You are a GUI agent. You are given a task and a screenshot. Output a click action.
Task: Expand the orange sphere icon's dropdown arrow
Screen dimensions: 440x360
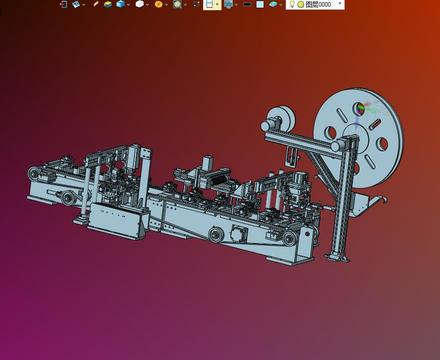pyautogui.click(x=166, y=5)
